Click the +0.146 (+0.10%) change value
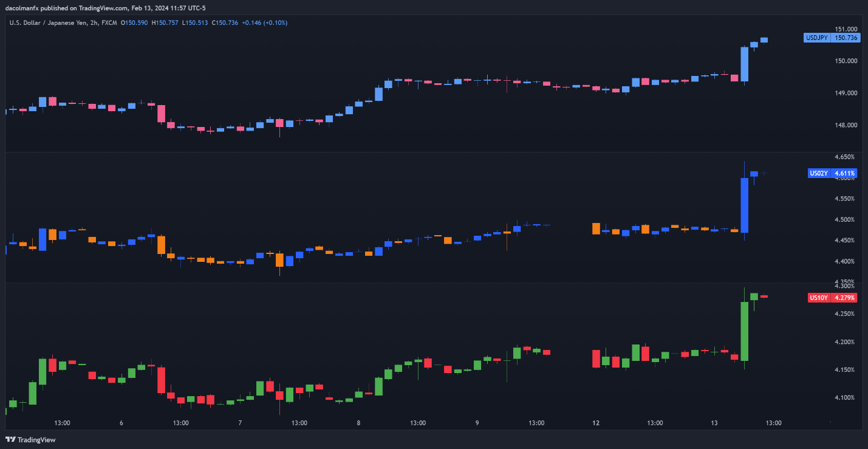Viewport: 868px width, 449px height. (x=265, y=22)
